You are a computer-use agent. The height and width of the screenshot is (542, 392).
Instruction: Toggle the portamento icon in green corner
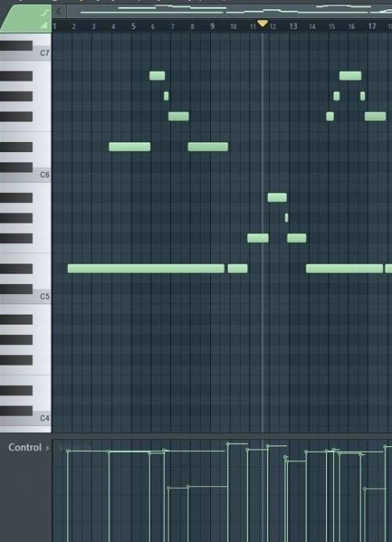(45, 13)
